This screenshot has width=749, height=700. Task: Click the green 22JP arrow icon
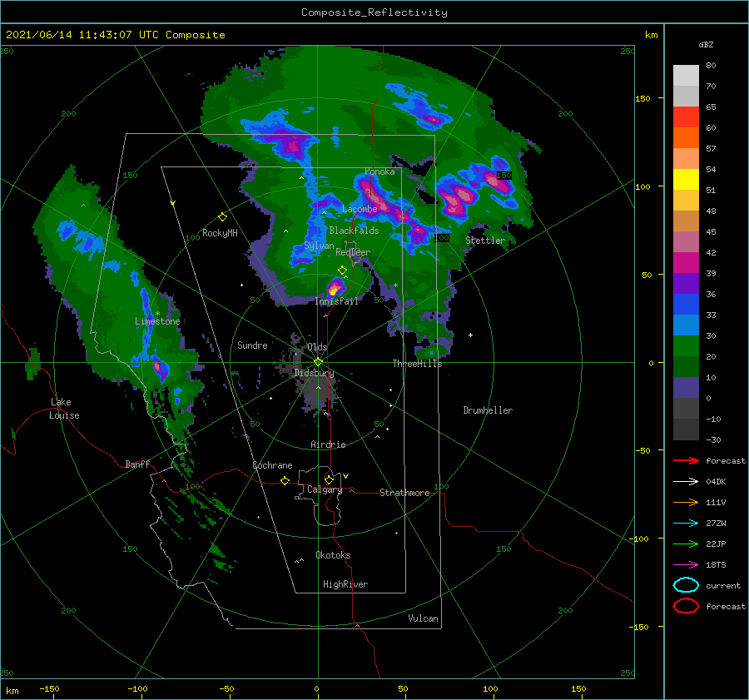point(686,544)
